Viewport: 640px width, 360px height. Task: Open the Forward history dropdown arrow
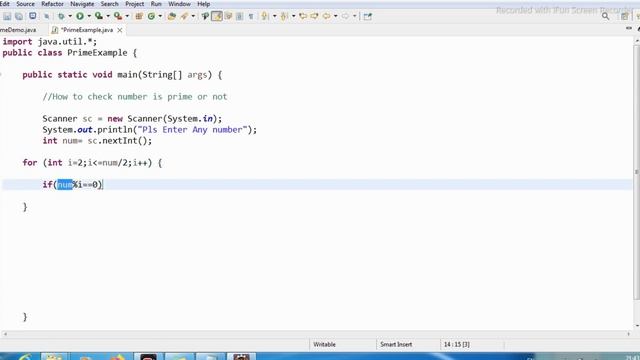tap(354, 16)
